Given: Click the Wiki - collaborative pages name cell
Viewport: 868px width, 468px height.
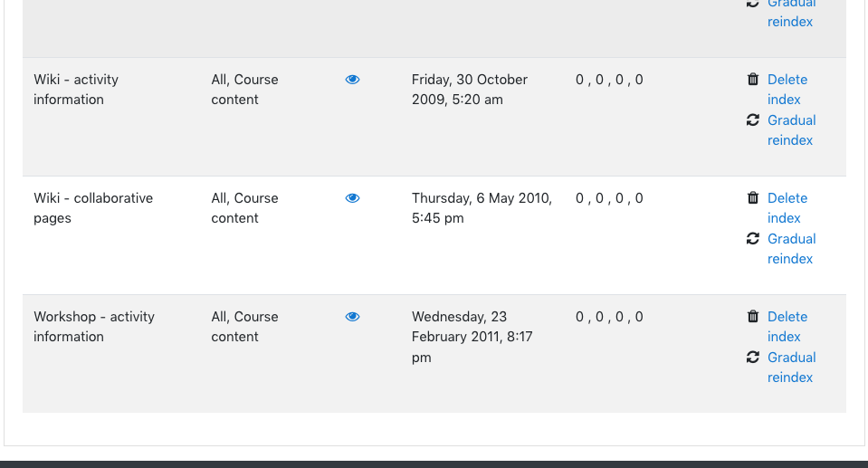Looking at the screenshot, I should (93, 207).
